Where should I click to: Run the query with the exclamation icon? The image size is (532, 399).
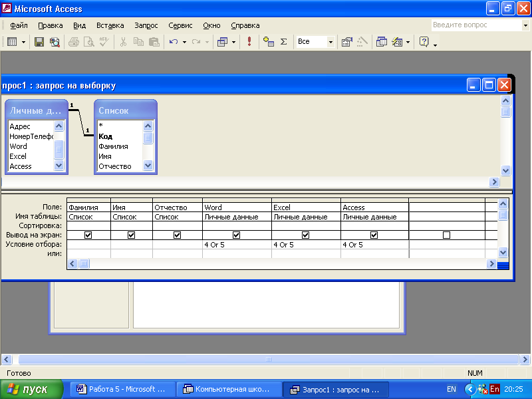[x=249, y=41]
